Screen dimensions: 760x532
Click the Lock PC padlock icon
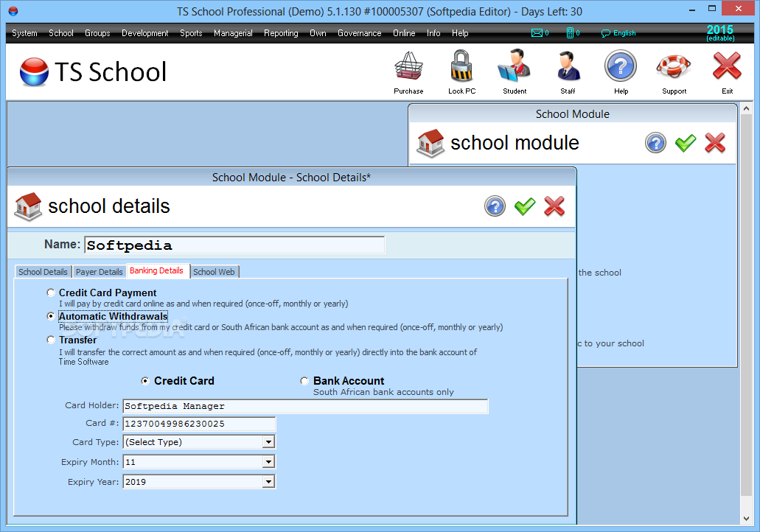[461, 66]
